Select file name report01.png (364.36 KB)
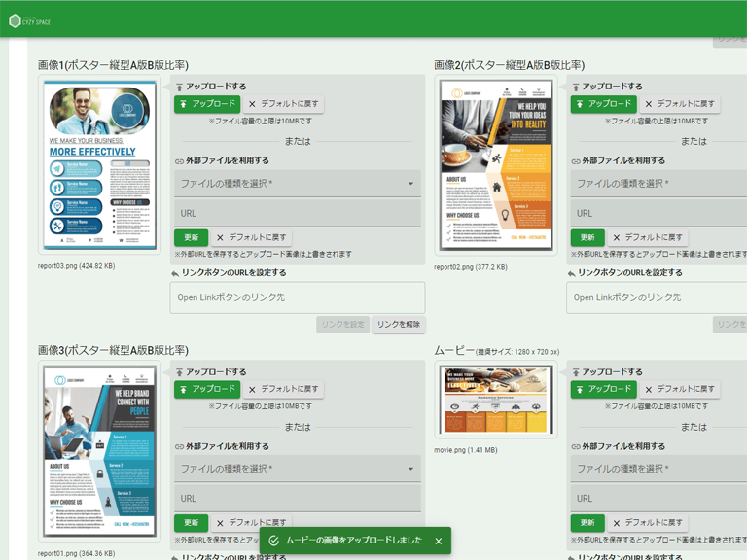Image resolution: width=747 pixels, height=560 pixels. click(76, 554)
